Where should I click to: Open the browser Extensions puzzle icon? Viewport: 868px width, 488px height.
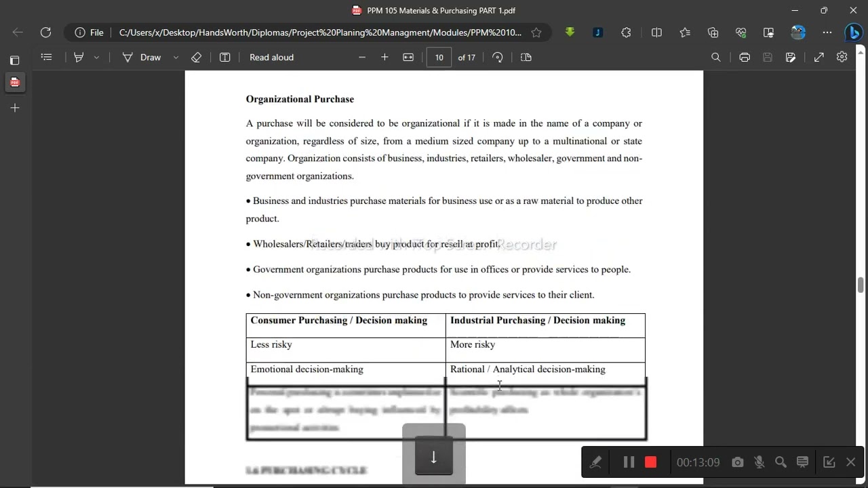(x=626, y=32)
